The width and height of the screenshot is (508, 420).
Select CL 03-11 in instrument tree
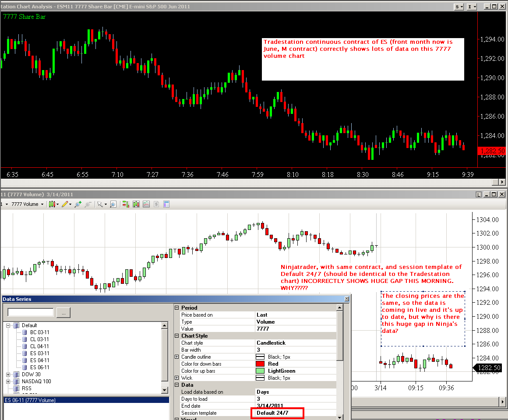[x=39, y=339]
